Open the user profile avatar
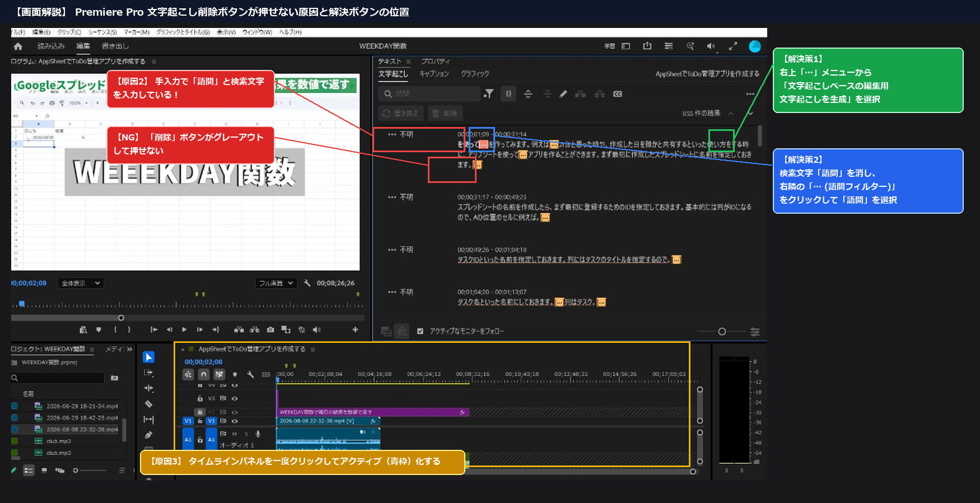This screenshot has height=503, width=980. (755, 46)
